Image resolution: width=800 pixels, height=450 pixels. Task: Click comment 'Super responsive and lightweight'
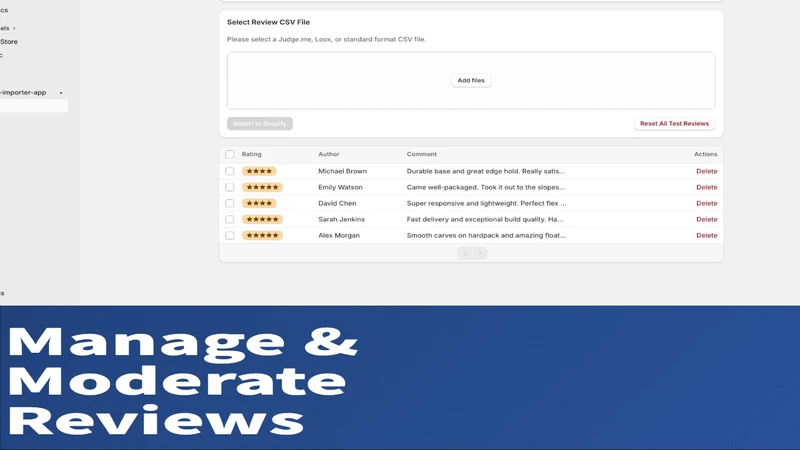[486, 204]
